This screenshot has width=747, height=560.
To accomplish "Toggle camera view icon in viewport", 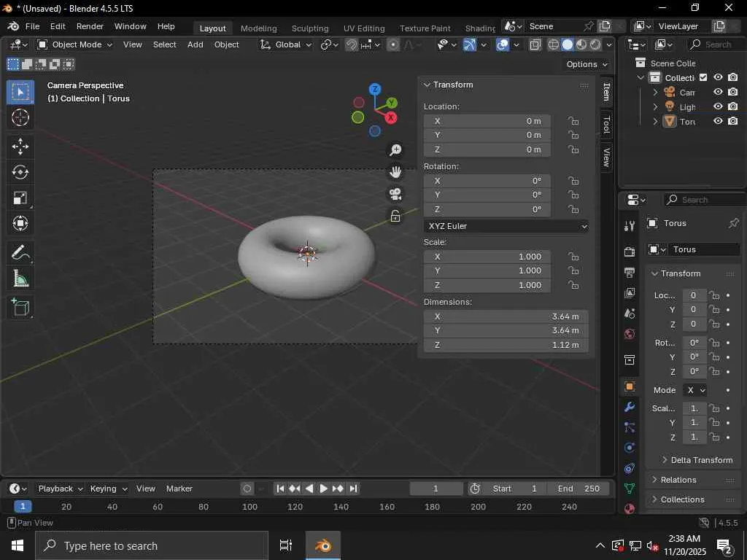I will [x=395, y=194].
